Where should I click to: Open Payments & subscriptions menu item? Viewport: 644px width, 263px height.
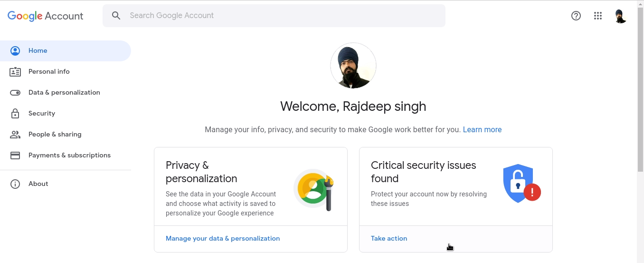(69, 156)
